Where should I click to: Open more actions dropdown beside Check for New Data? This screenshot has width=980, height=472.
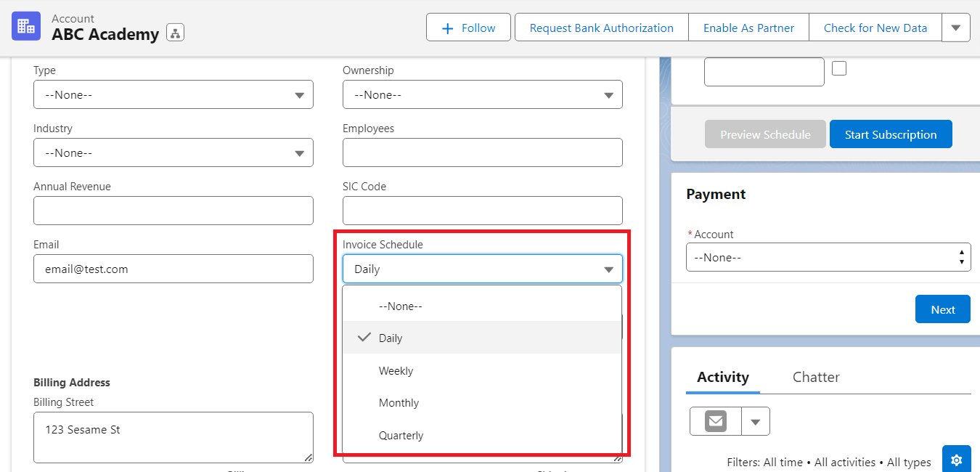[x=955, y=28]
